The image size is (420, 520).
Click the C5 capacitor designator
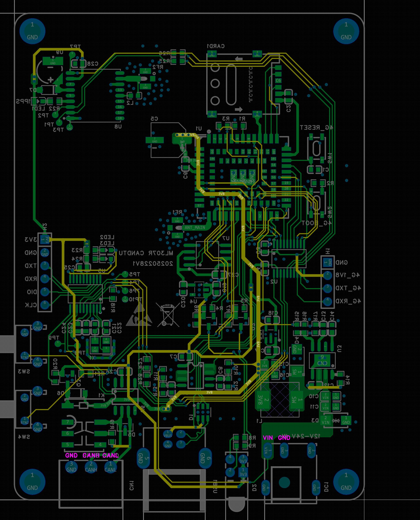pos(154,118)
